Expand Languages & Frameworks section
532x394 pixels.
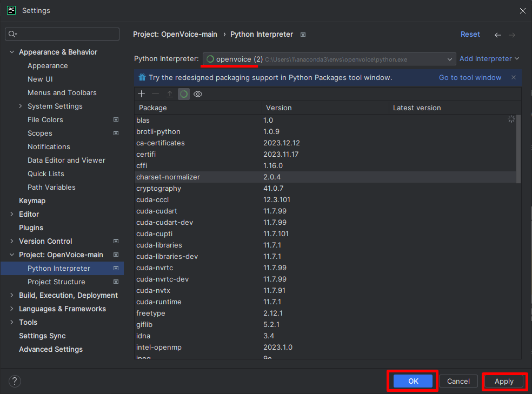coord(12,309)
